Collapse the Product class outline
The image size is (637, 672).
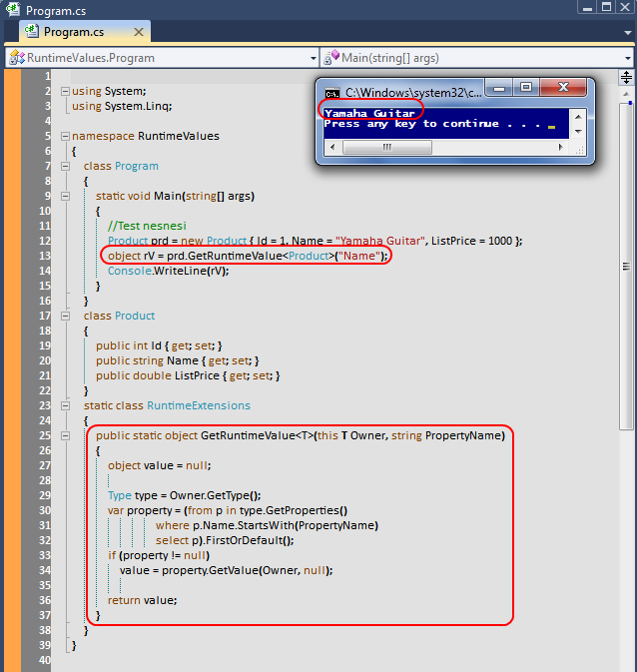point(65,316)
